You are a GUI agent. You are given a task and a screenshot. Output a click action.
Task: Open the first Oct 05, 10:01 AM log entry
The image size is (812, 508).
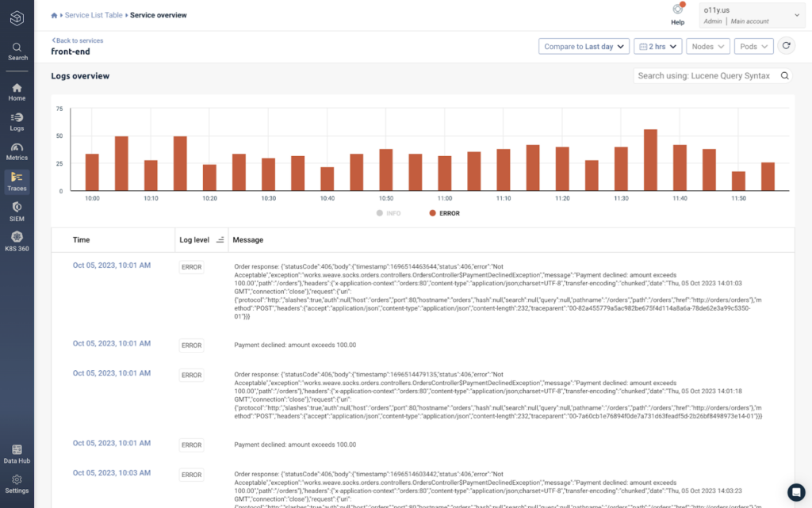pos(111,265)
